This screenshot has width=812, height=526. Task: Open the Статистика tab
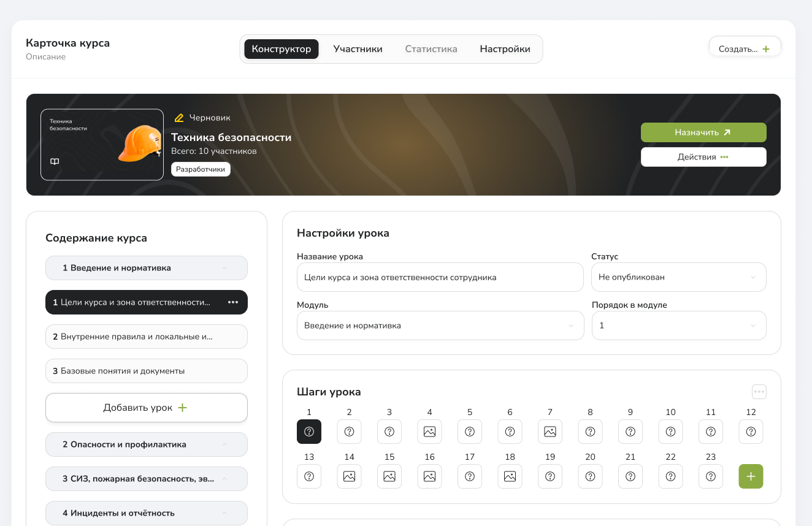pos(431,49)
